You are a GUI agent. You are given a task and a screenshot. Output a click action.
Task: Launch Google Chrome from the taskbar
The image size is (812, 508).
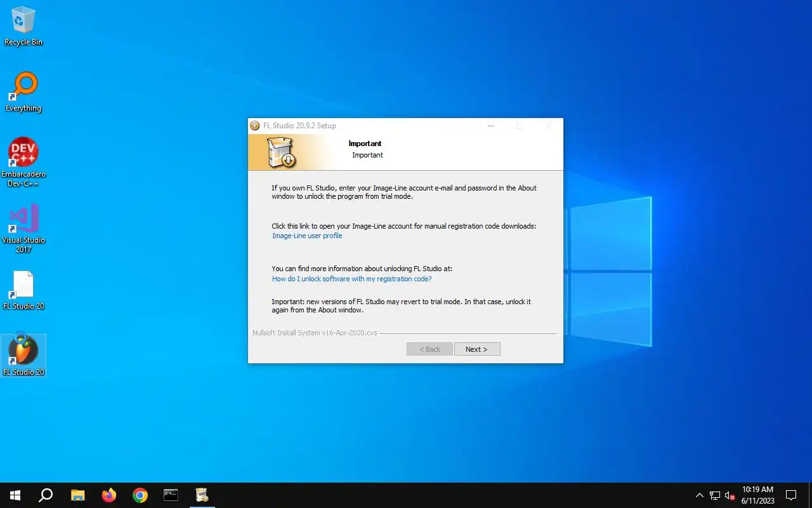click(x=140, y=495)
